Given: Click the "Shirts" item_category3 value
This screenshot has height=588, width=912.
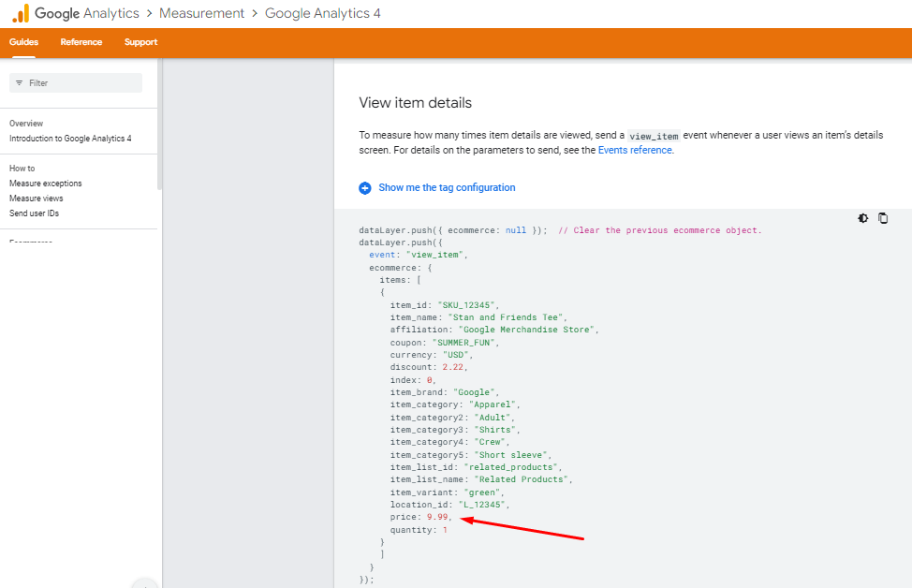Looking at the screenshot, I should 496,430.
